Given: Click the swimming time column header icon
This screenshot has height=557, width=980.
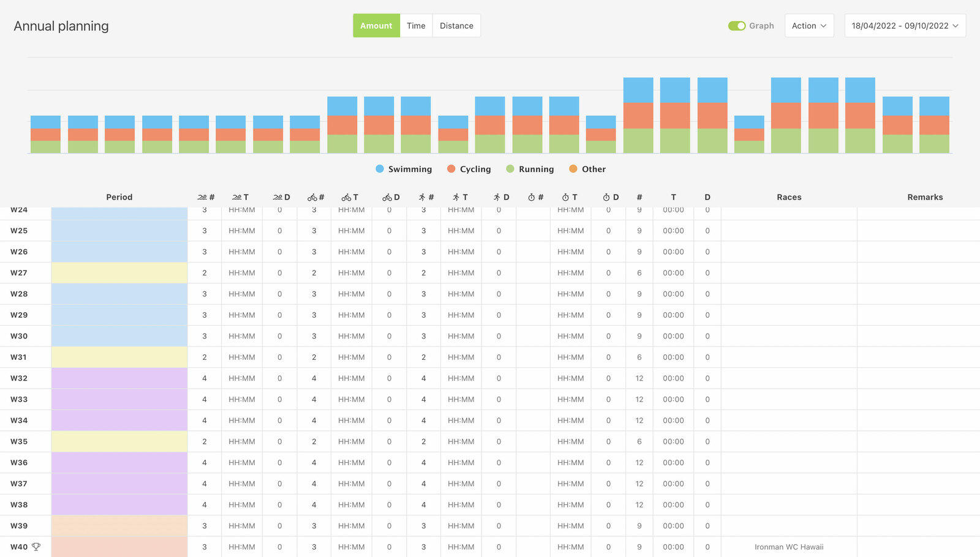Looking at the screenshot, I should (x=237, y=197).
